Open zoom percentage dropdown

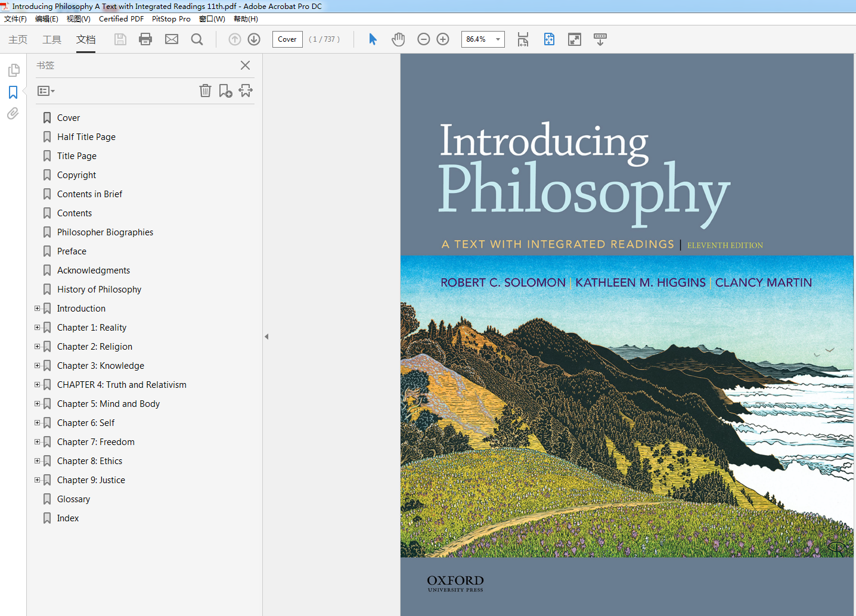coord(498,39)
